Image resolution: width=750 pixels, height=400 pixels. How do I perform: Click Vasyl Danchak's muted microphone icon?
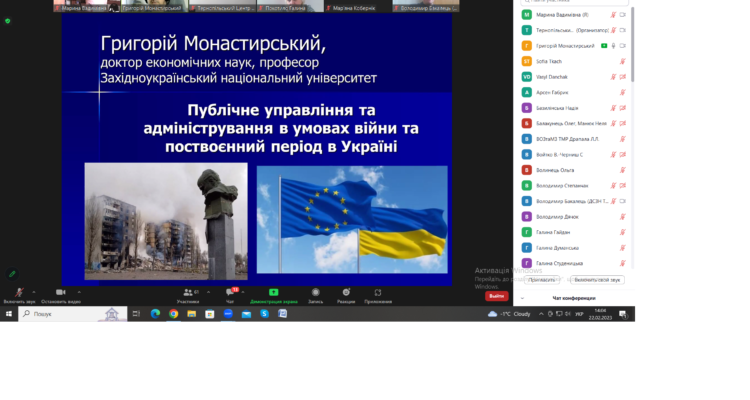[613, 77]
